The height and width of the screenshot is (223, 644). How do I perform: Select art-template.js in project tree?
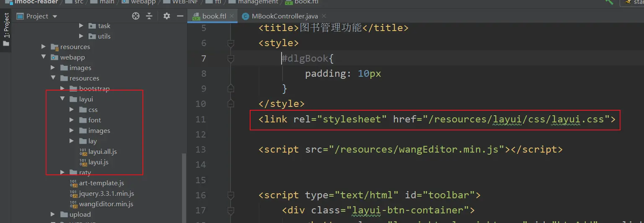coord(101,183)
